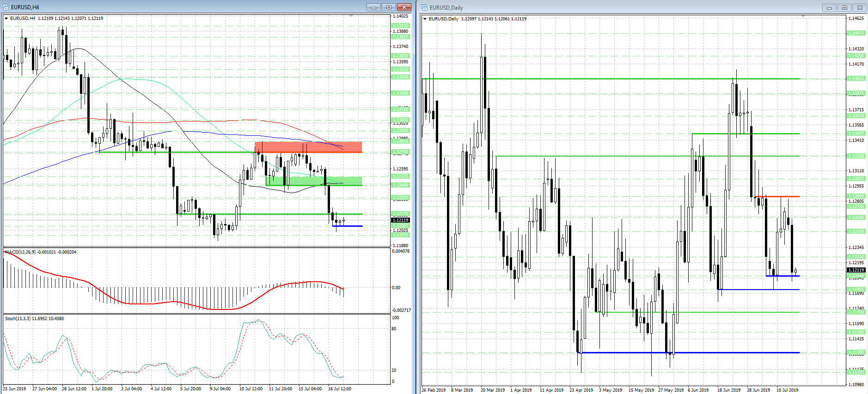The image size is (868, 394).
Task: Close the EURUSD,H4 chart window
Action: click(x=404, y=7)
